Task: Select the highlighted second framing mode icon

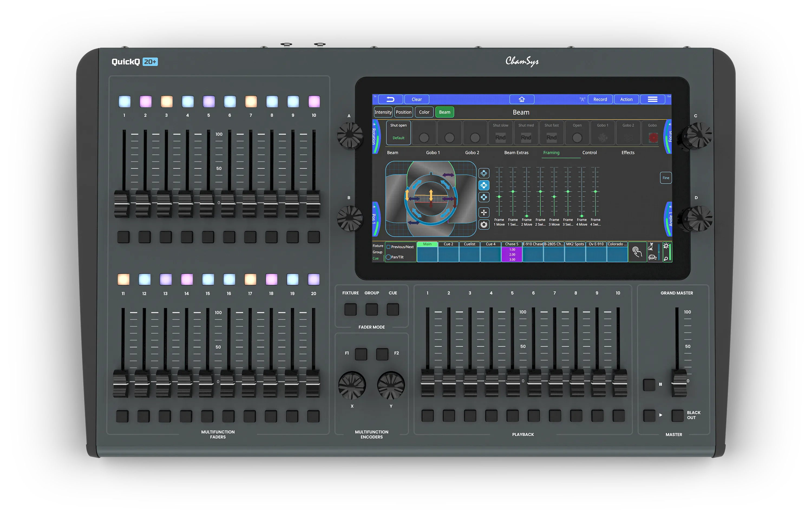Action: (x=484, y=185)
